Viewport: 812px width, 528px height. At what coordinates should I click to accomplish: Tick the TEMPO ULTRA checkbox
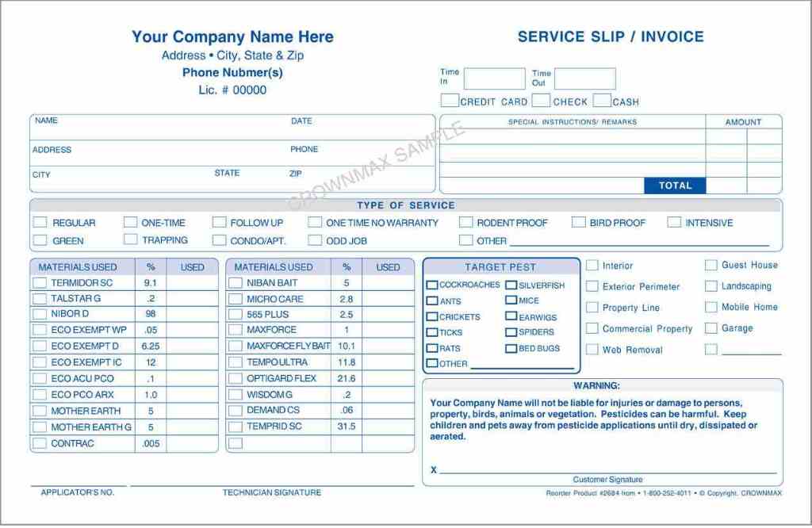coord(235,362)
